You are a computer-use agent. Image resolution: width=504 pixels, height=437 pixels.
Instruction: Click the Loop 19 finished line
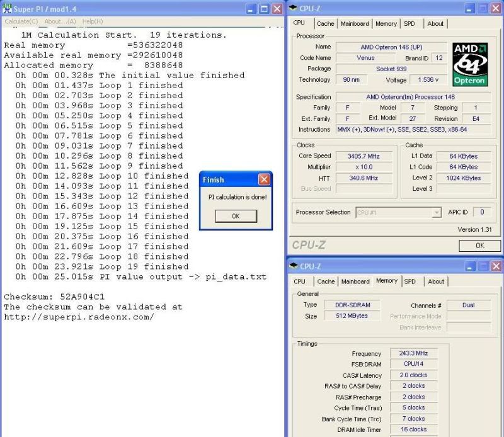point(102,266)
